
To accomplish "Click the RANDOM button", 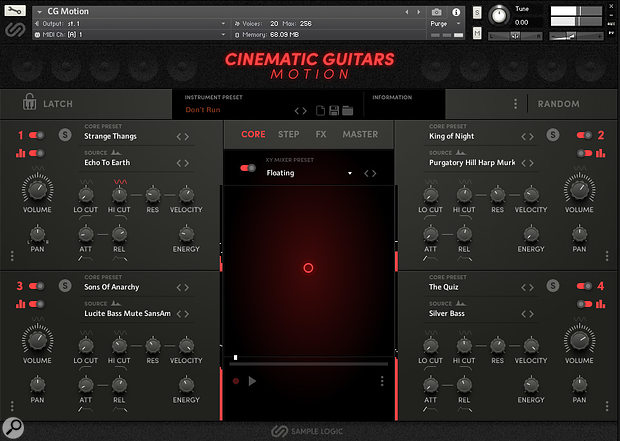I will pyautogui.click(x=558, y=104).
